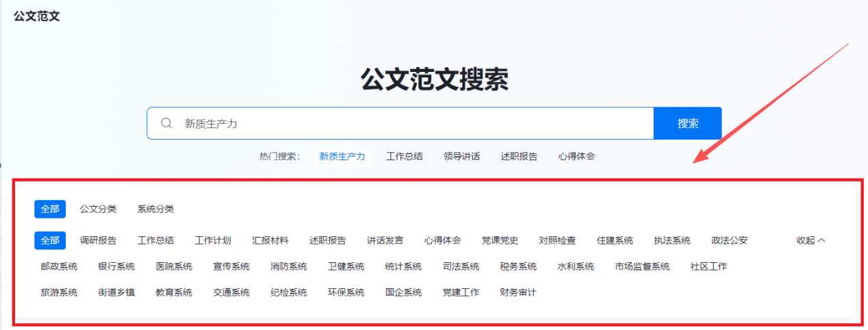Image resolution: width=868 pixels, height=330 pixels.
Task: Click the 公文范文 header title
Action: tap(37, 16)
